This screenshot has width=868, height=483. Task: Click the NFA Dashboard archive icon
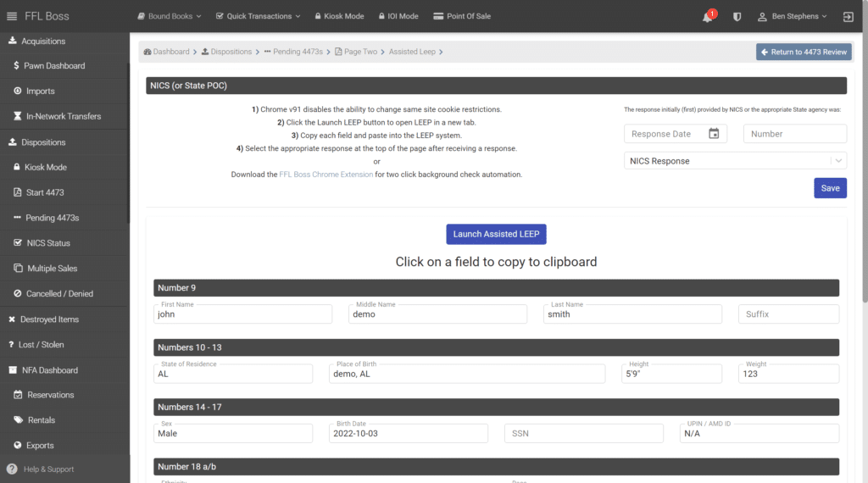click(13, 369)
